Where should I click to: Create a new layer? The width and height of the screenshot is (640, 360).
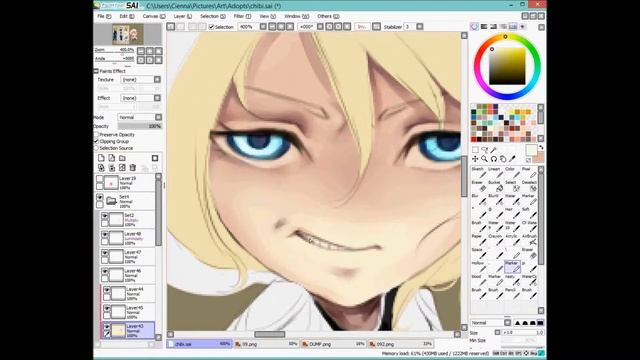pos(101,158)
